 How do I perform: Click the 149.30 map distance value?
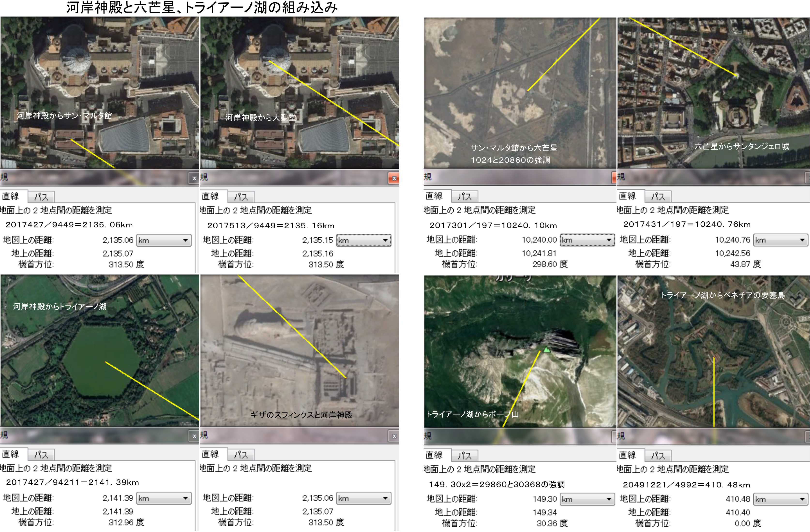tap(545, 499)
